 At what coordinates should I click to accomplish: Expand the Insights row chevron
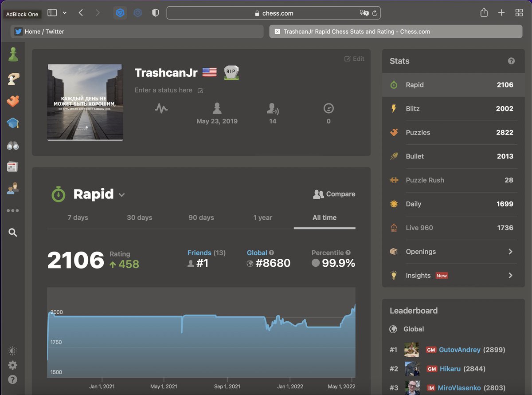[510, 276]
